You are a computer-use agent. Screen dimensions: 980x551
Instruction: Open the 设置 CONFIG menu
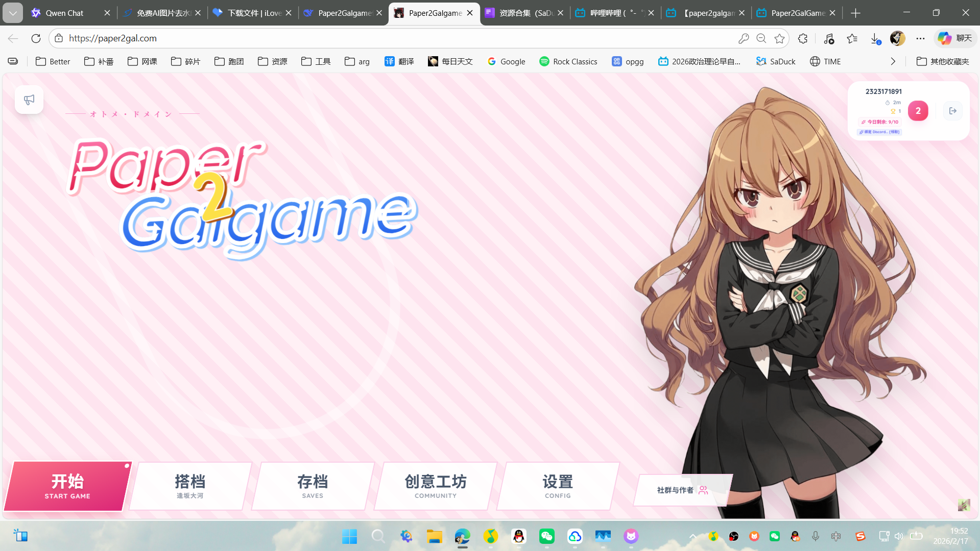558,486
